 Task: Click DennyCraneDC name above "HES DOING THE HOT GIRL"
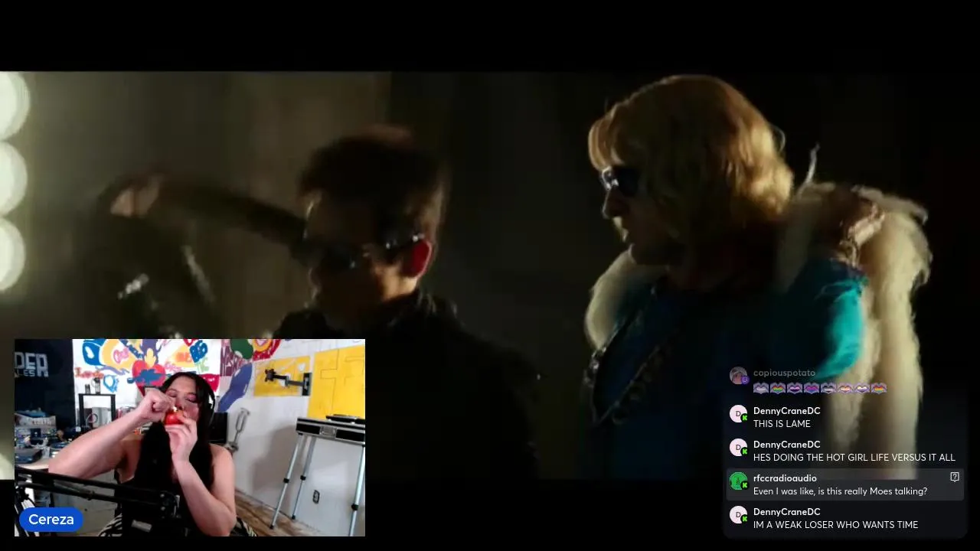point(786,445)
